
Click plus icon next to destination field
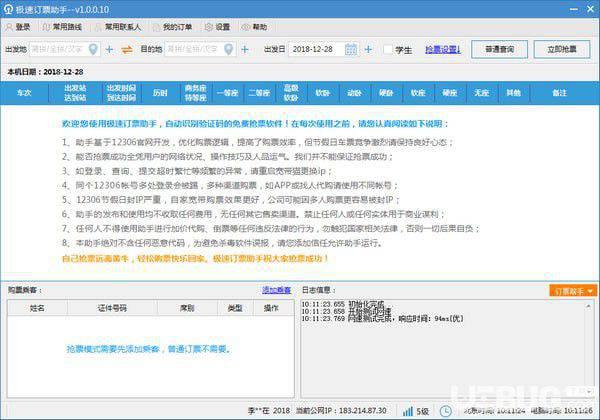pyautogui.click(x=245, y=49)
